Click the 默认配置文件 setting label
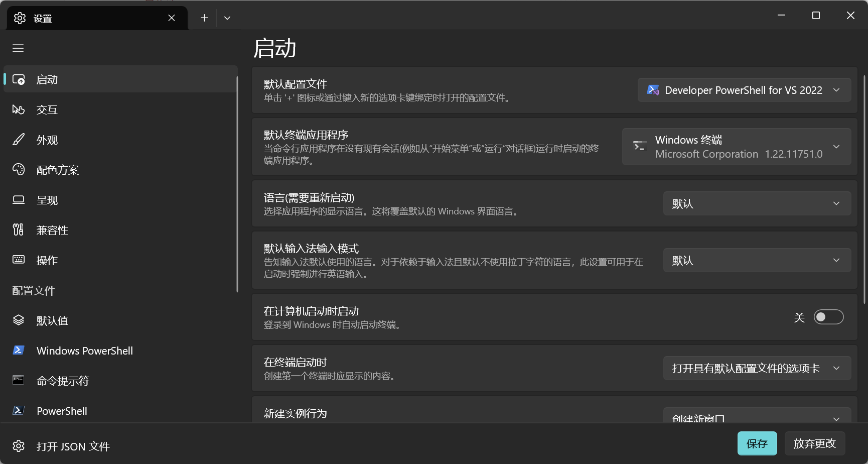The width and height of the screenshot is (868, 464). 296,84
